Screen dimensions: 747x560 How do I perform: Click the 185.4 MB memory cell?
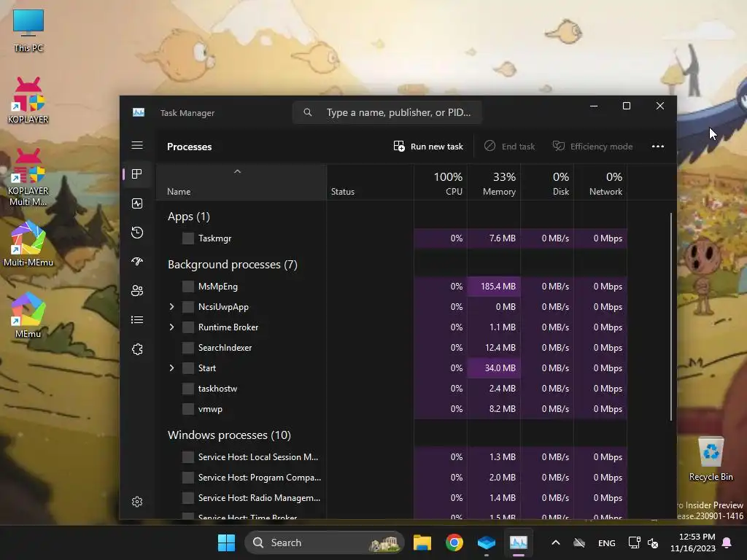[x=494, y=286]
